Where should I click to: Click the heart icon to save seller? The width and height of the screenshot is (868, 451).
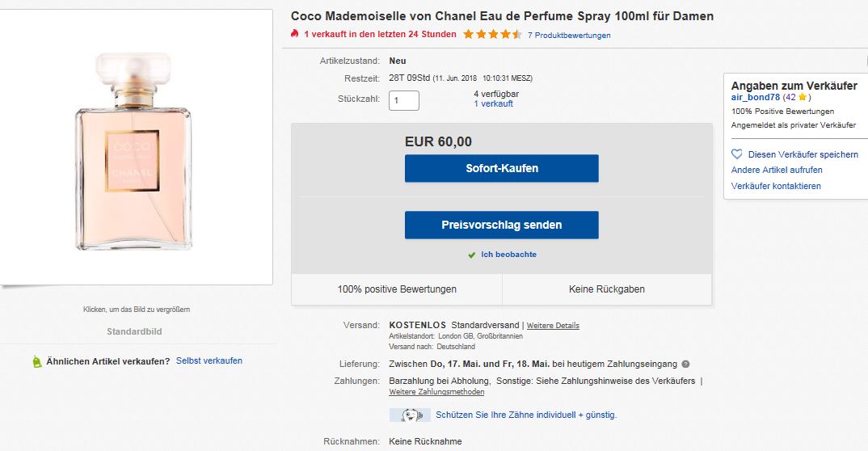[x=737, y=154]
